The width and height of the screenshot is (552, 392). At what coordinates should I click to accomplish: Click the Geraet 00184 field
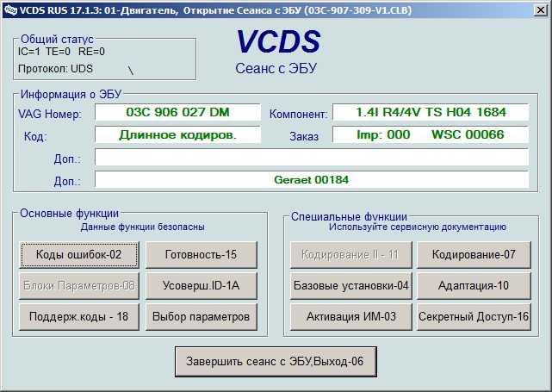point(312,179)
